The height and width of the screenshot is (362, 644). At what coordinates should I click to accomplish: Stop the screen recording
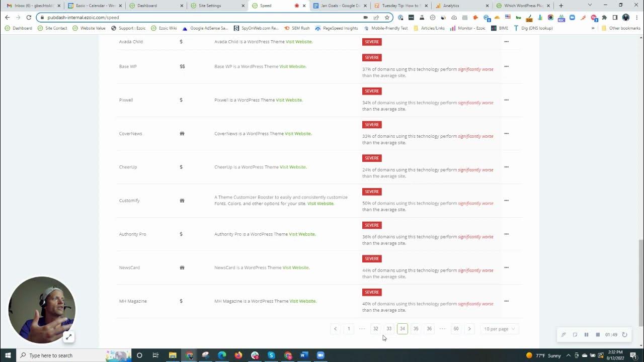598,334
